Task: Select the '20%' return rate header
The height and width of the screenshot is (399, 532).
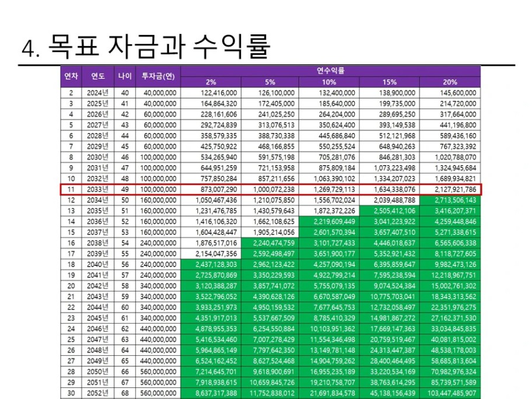Action: (450, 82)
